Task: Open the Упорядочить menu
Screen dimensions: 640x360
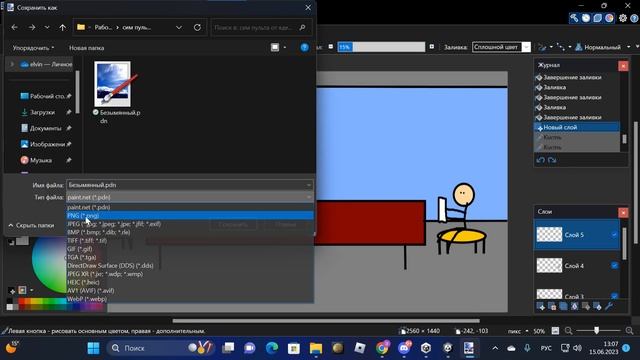Action: (33, 48)
